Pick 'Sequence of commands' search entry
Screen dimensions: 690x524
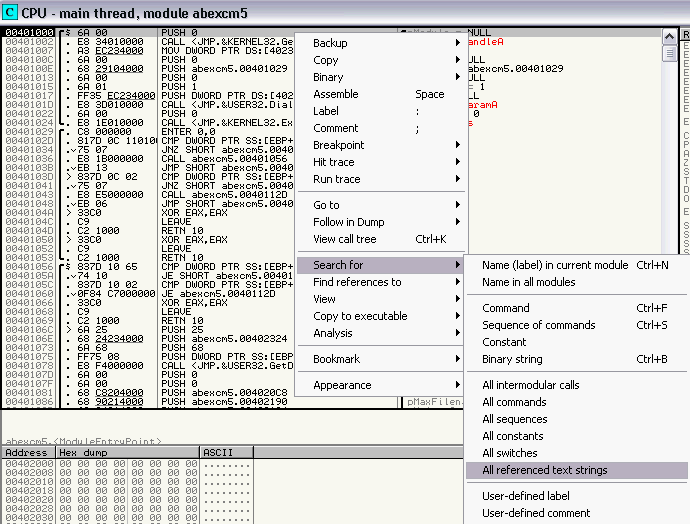point(538,325)
